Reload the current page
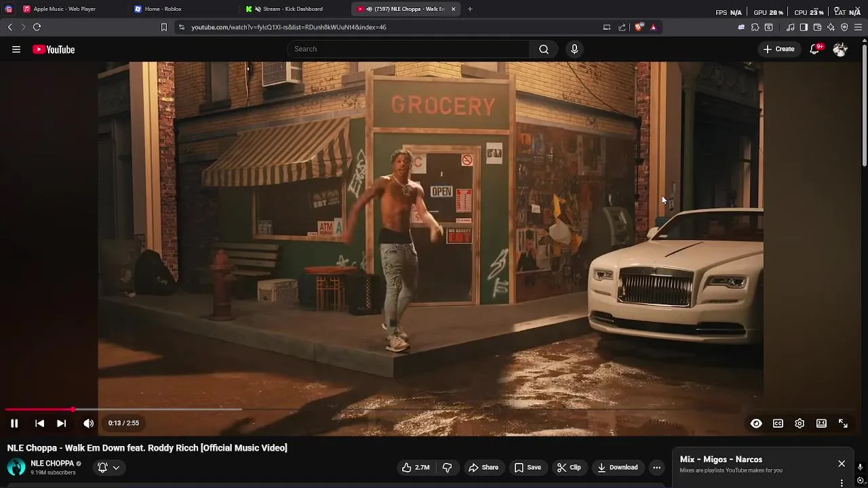This screenshot has width=868, height=488. (37, 27)
